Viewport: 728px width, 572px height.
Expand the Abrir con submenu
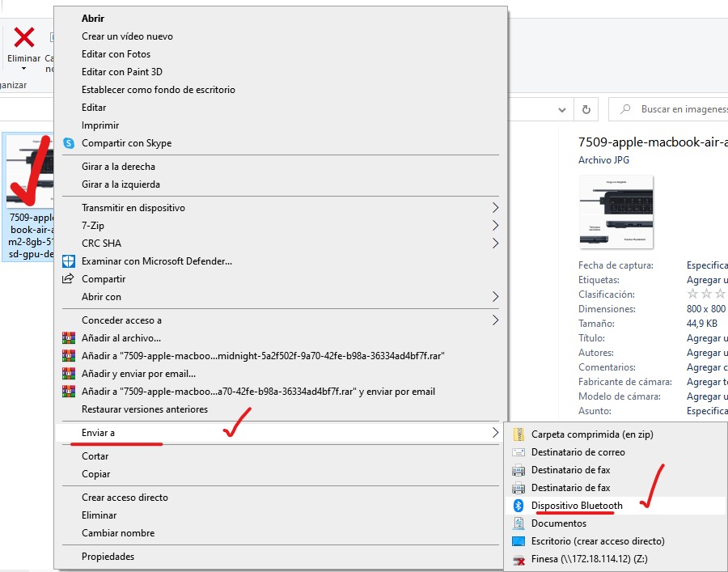[x=495, y=297]
